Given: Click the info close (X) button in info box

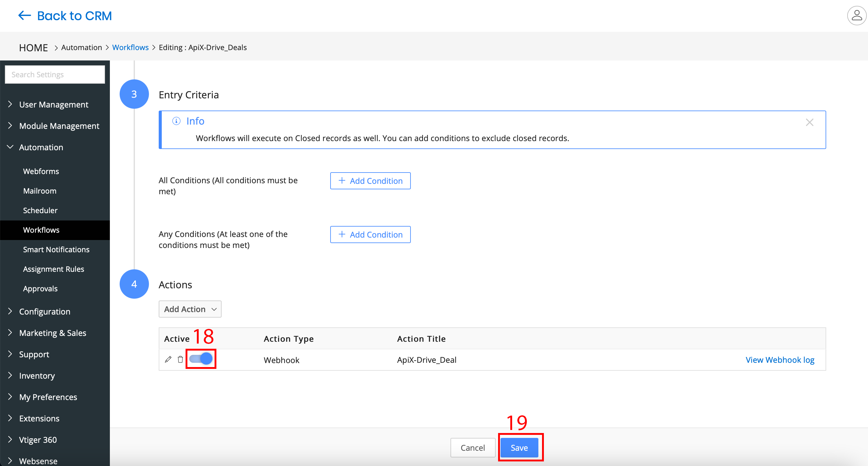Looking at the screenshot, I should (x=809, y=122).
